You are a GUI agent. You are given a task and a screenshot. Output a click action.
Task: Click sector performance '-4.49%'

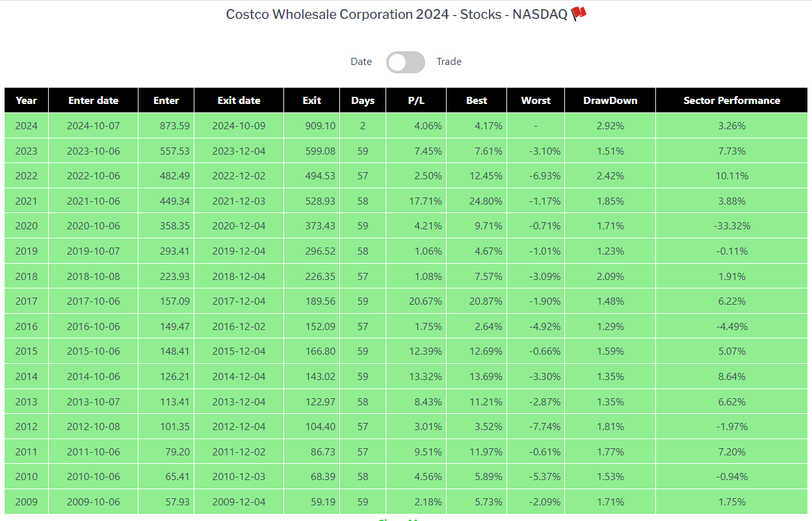coord(732,327)
